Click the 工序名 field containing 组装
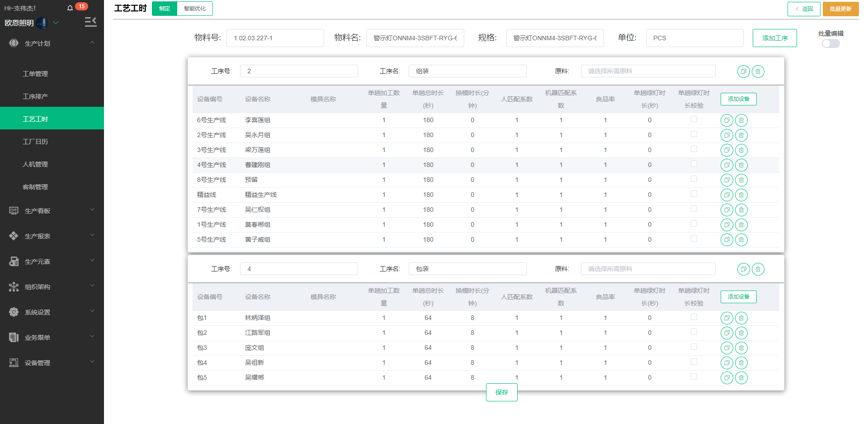This screenshot has height=424, width=868. pyautogui.click(x=467, y=71)
